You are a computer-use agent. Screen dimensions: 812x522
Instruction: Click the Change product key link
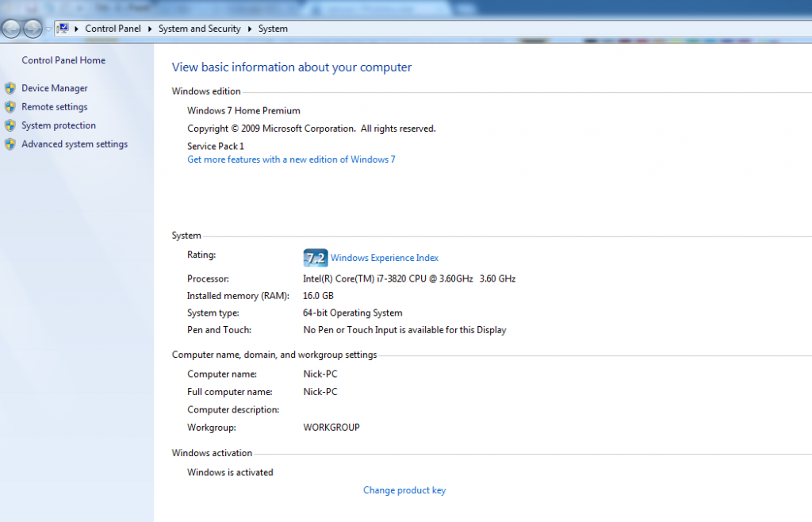404,490
